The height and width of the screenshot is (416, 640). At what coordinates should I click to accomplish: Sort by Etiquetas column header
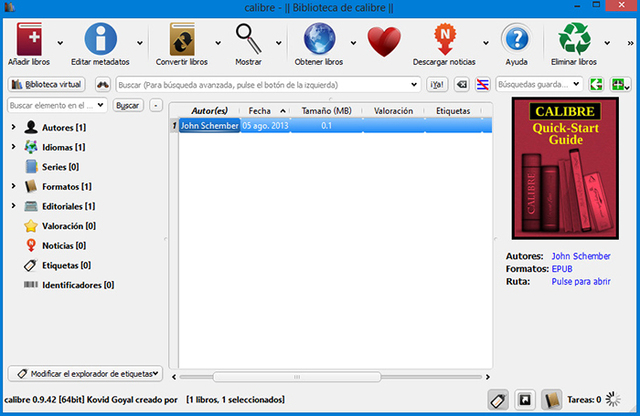coord(453,111)
